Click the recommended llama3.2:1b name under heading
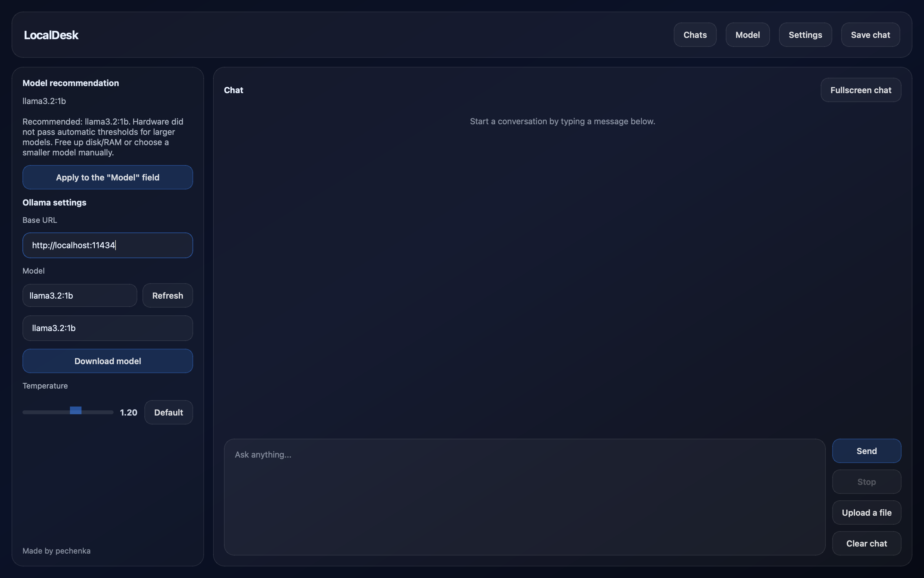This screenshot has height=578, width=924. (44, 101)
